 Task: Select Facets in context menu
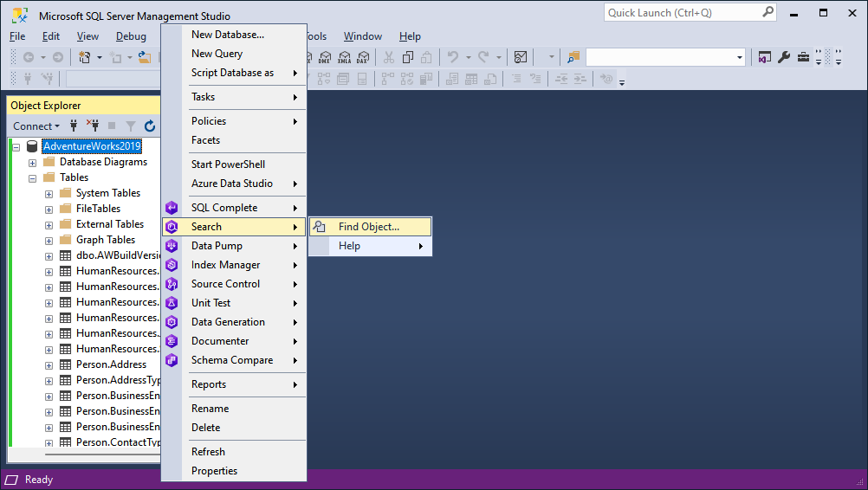(234, 140)
